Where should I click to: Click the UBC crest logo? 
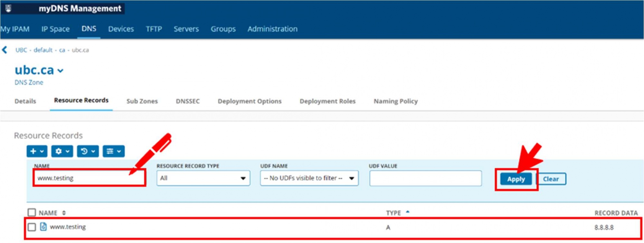coord(8,8)
